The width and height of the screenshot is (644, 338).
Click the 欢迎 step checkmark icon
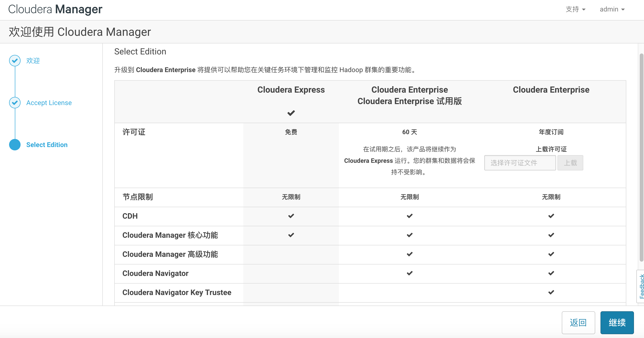tap(15, 61)
